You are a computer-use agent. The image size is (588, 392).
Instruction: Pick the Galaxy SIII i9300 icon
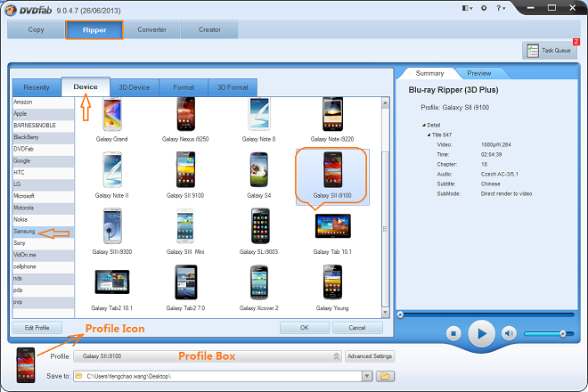pos(111,226)
